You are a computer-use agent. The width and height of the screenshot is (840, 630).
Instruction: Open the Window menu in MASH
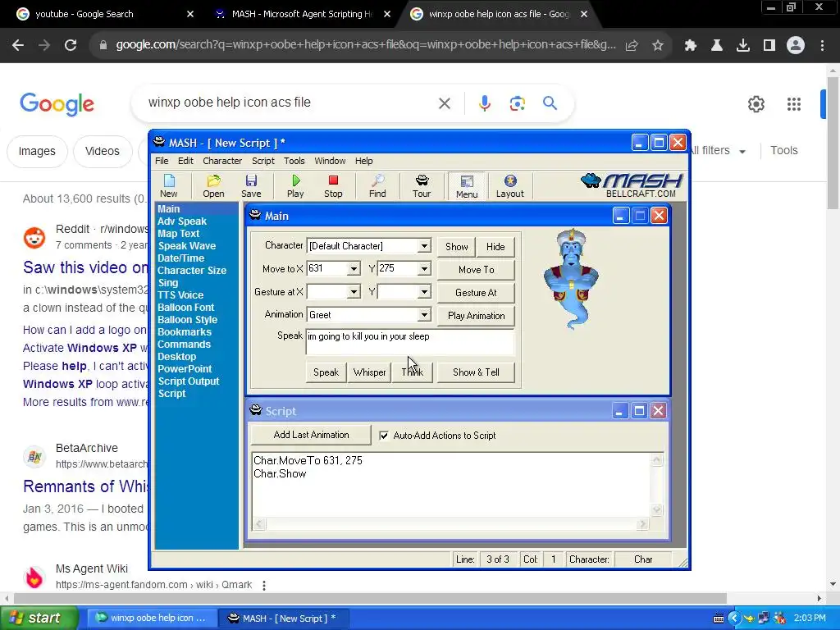[x=330, y=161]
